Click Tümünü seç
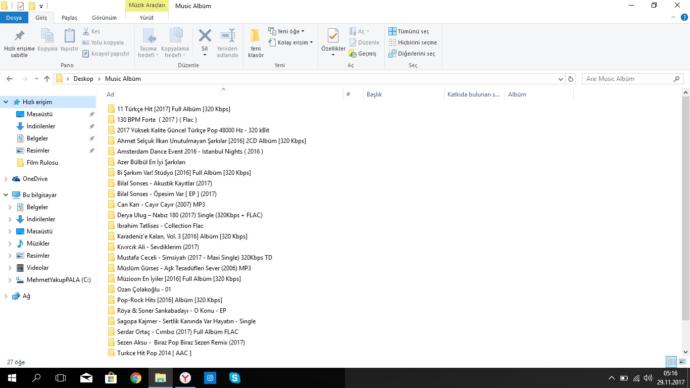 tap(408, 31)
